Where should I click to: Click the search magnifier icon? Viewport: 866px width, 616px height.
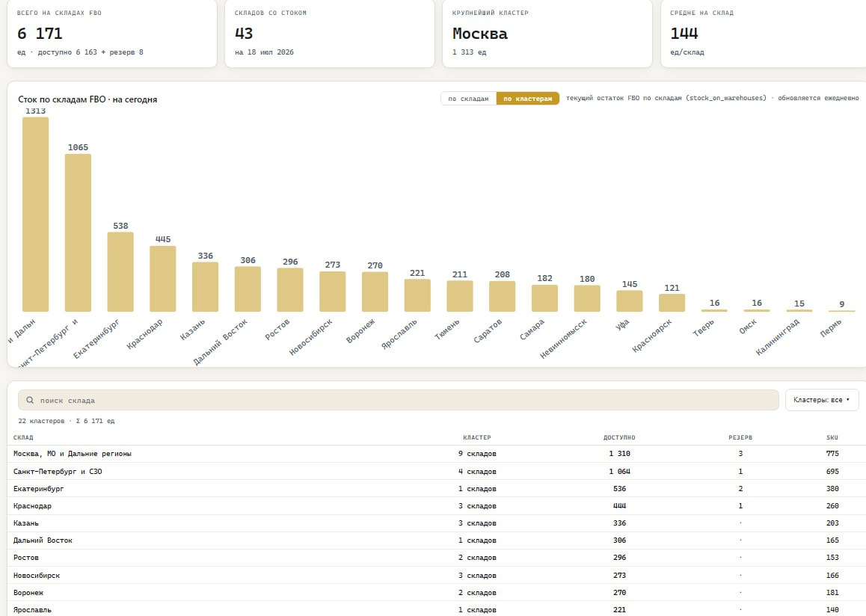[30, 400]
